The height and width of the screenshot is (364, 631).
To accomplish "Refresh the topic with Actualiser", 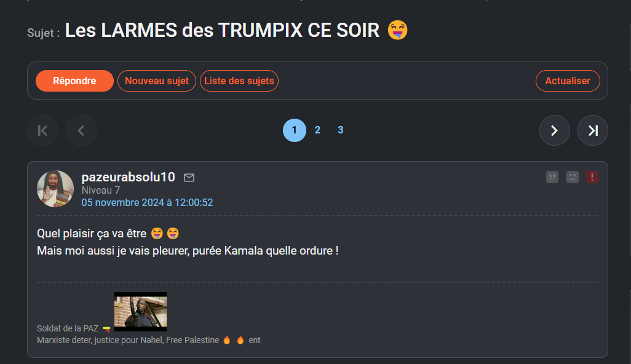I will coord(568,81).
